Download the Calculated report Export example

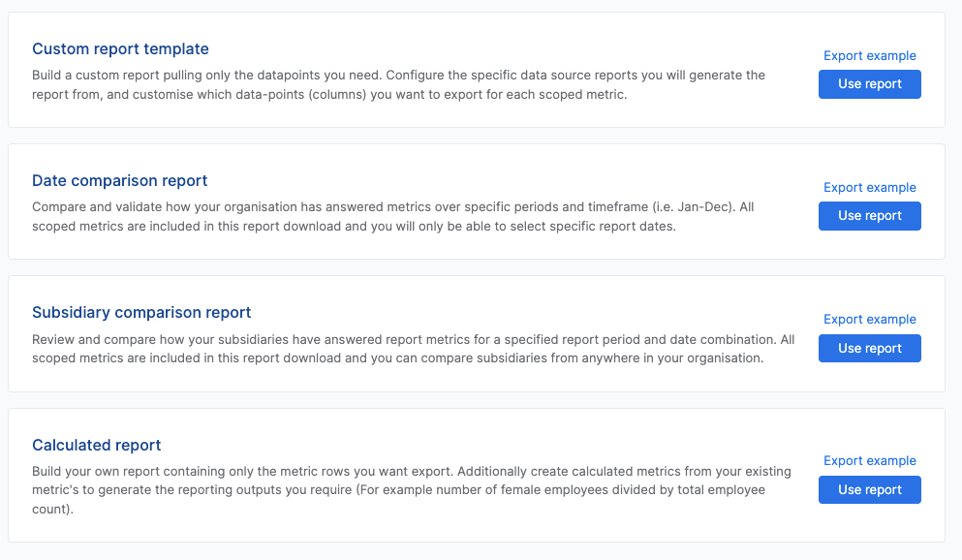869,460
